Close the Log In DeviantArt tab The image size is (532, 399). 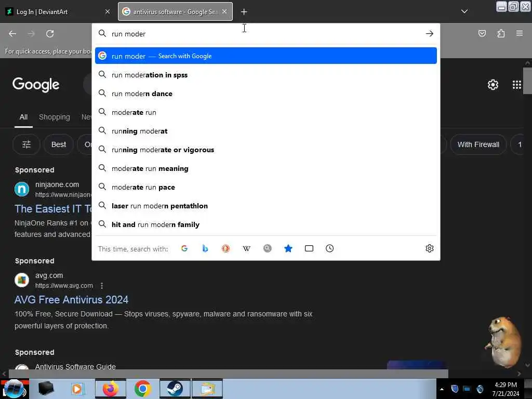coord(108,11)
